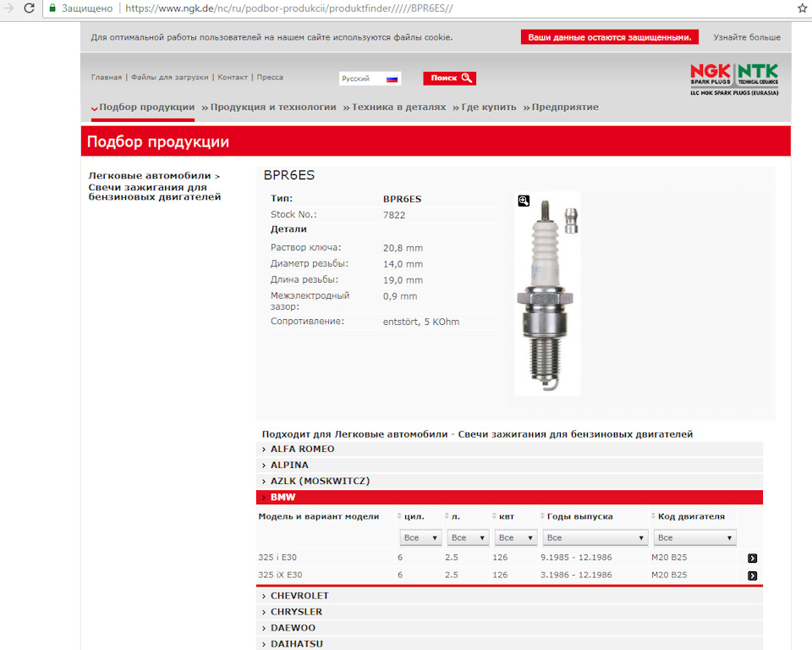
Task: Open the цил. filter dropdown
Action: click(x=420, y=538)
